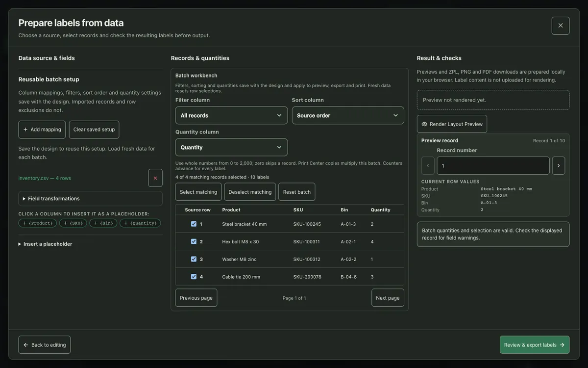The height and width of the screenshot is (368, 588).
Task: Click Deselect matching button
Action: coord(250,192)
